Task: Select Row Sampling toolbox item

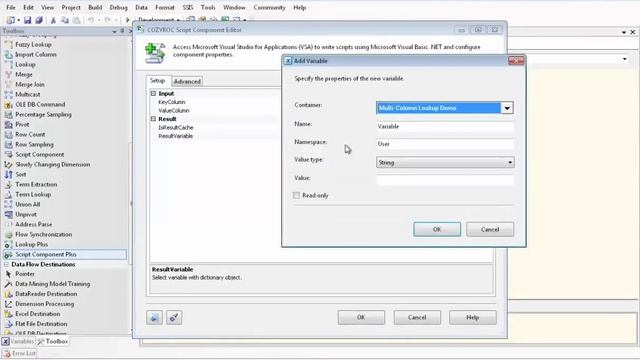Action: pos(34,144)
